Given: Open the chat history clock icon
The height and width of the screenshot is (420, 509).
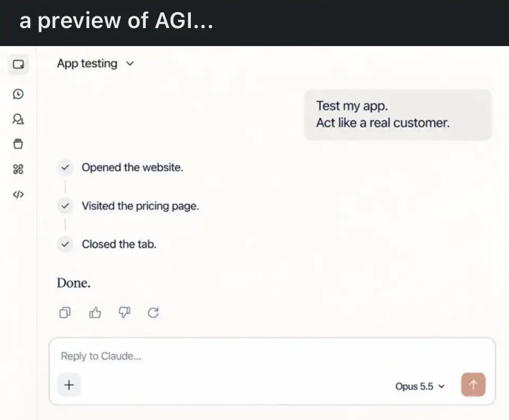Looking at the screenshot, I should [x=18, y=94].
